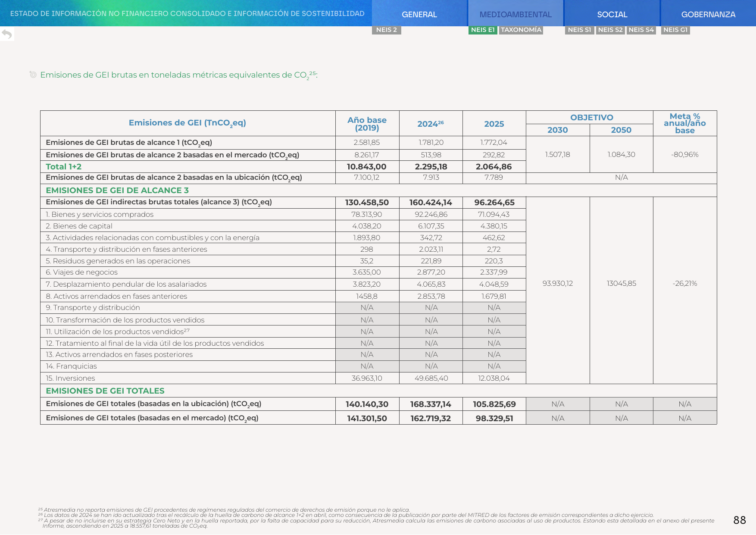Go to NEIS G1 link

675,30
